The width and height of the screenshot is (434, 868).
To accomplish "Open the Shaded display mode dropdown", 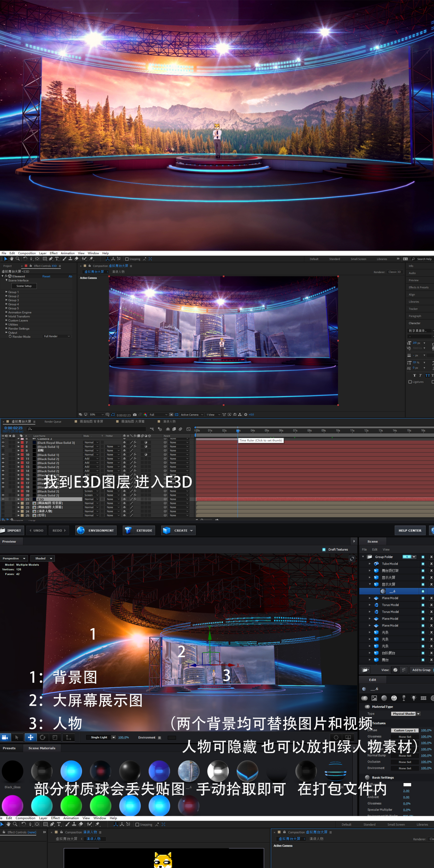I will click(42, 558).
